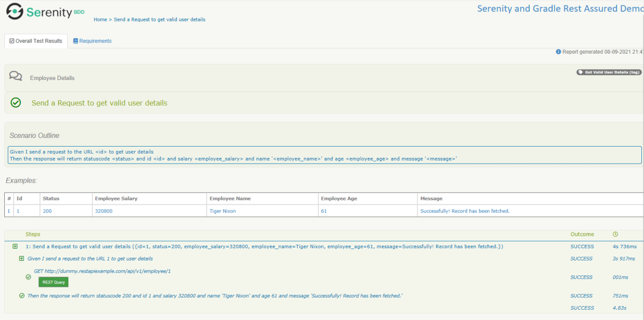Click the tag icon on Get Valid User Details badge

[581, 72]
